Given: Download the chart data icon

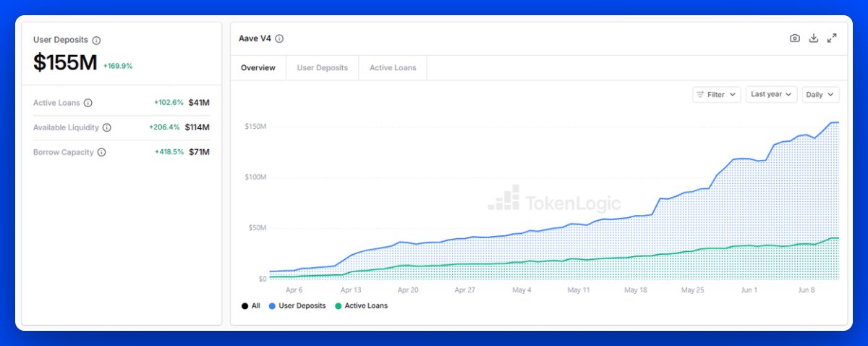Looking at the screenshot, I should 813,38.
